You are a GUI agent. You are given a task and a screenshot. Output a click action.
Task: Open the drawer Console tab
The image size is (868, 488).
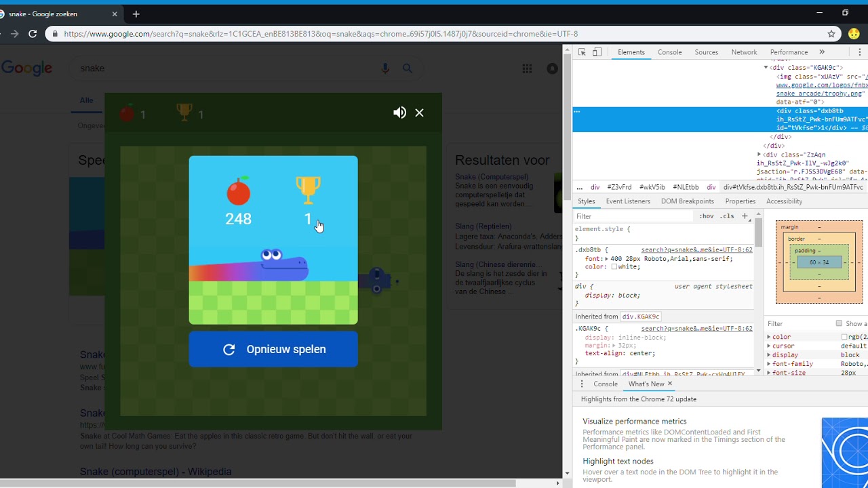tap(606, 384)
